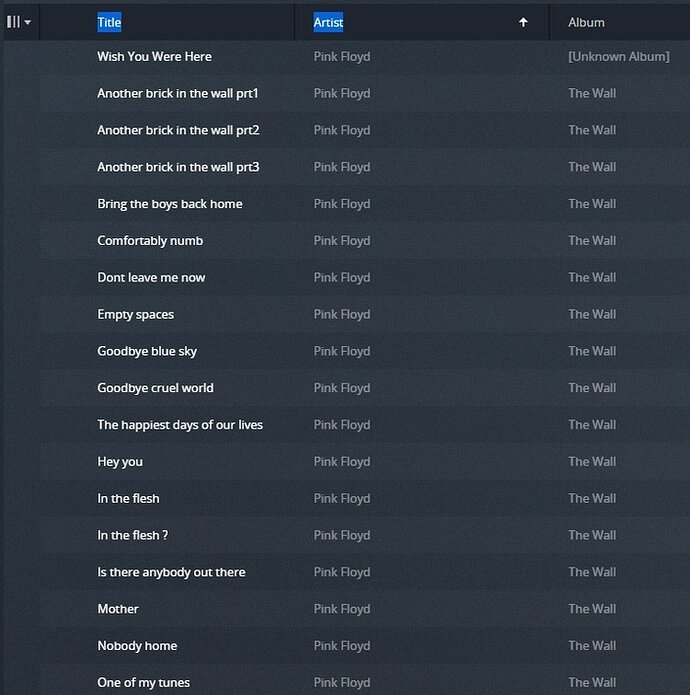
Task: Select the track Comfortably numb
Action: 150,241
